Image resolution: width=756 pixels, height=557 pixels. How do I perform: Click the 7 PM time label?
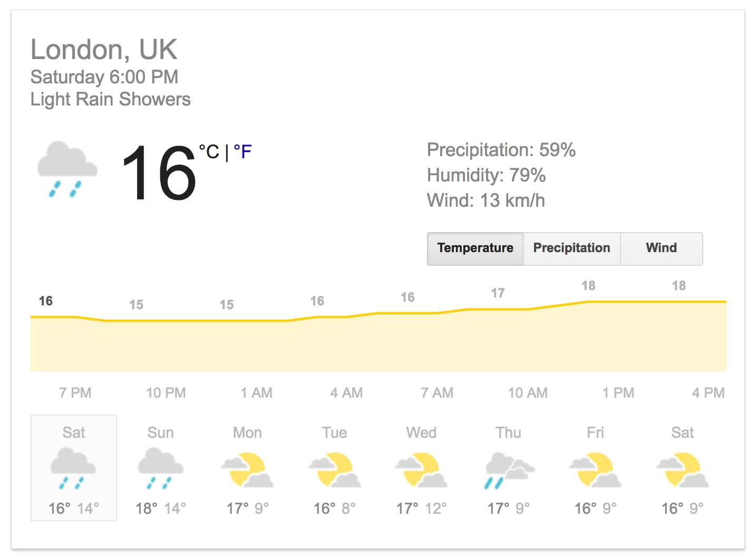[x=75, y=393]
